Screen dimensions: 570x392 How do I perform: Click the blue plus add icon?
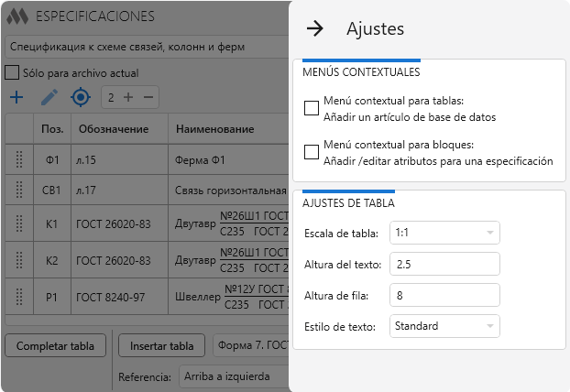click(16, 97)
